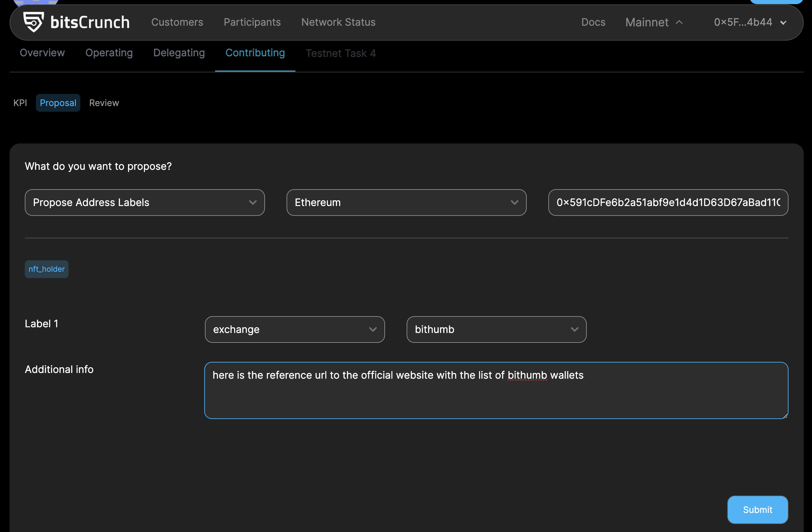The height and width of the screenshot is (532, 812).
Task: Expand the Mainnet network selector
Action: tap(654, 23)
